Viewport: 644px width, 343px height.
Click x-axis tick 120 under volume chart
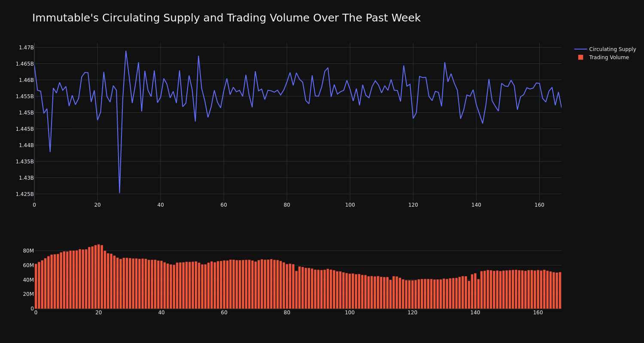coord(413,313)
